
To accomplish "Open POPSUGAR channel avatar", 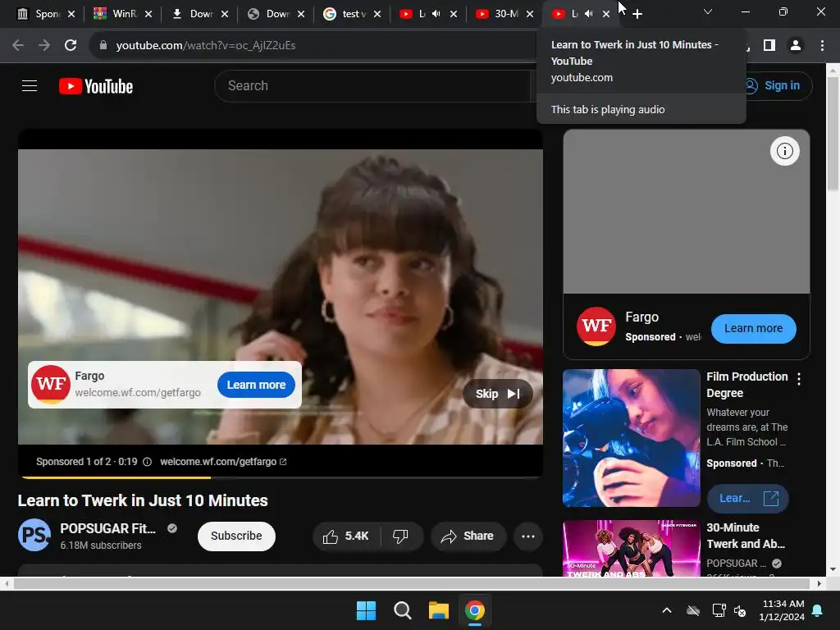I will point(34,535).
